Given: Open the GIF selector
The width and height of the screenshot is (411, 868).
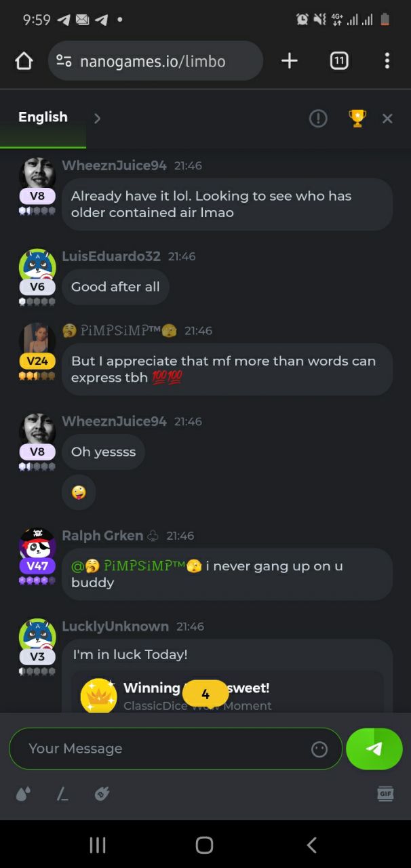Looking at the screenshot, I should tap(385, 793).
